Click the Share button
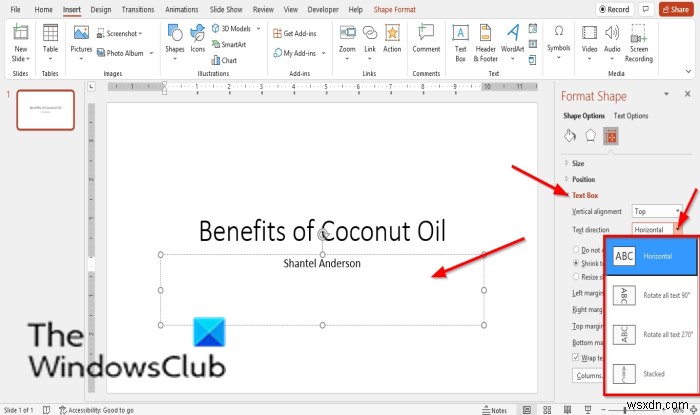The height and width of the screenshot is (415, 700). [x=675, y=9]
